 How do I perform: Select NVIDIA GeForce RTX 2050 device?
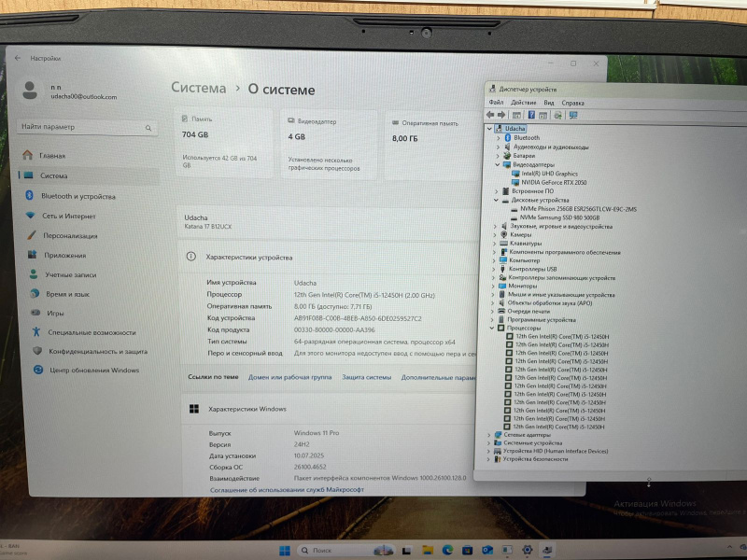click(554, 182)
